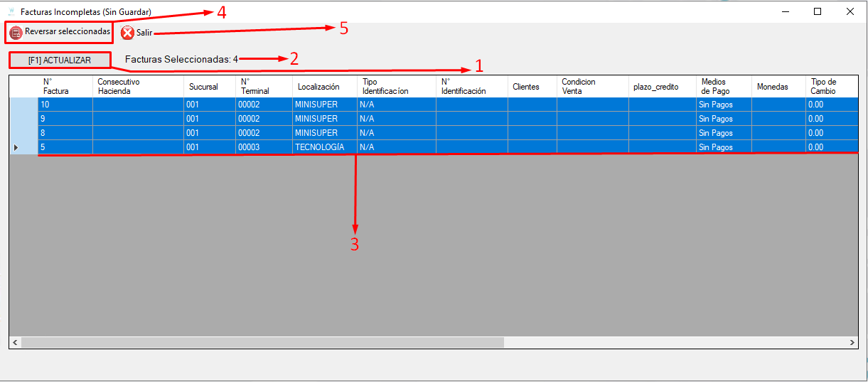Click the application icon in title bar
This screenshot has height=382, width=868.
click(11, 11)
